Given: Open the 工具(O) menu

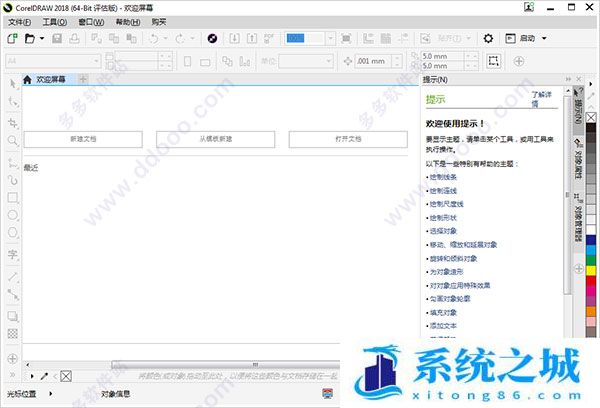Looking at the screenshot, I should 55,22.
